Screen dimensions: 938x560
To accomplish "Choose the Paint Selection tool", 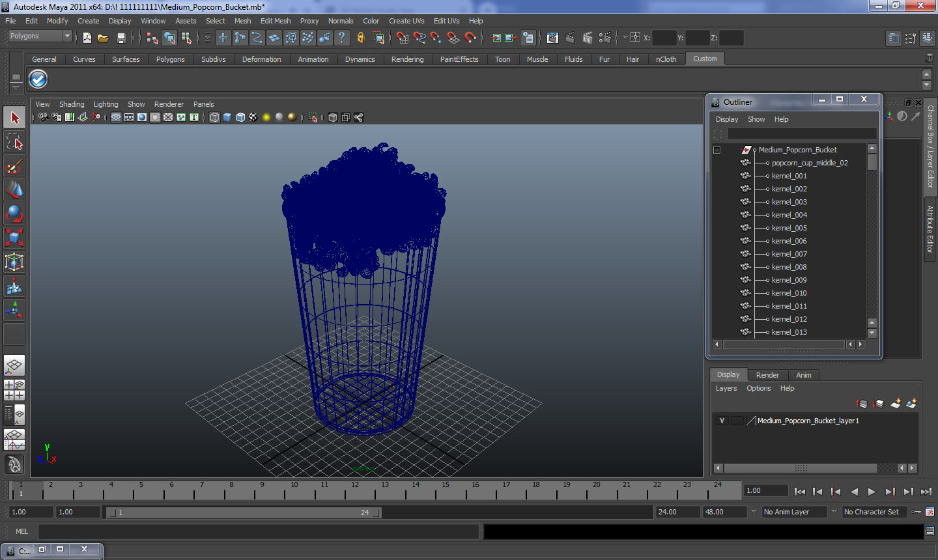I will tap(14, 166).
